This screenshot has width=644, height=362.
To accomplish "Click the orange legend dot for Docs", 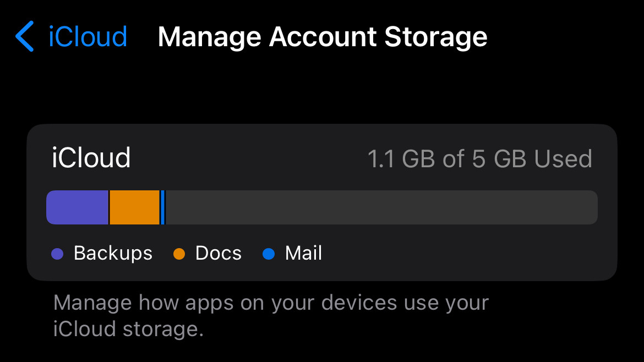I will [179, 254].
